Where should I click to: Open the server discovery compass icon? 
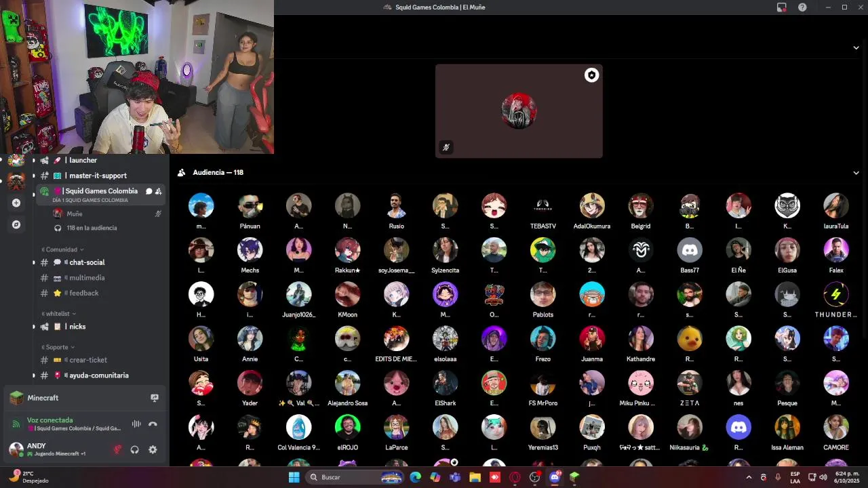click(16, 224)
